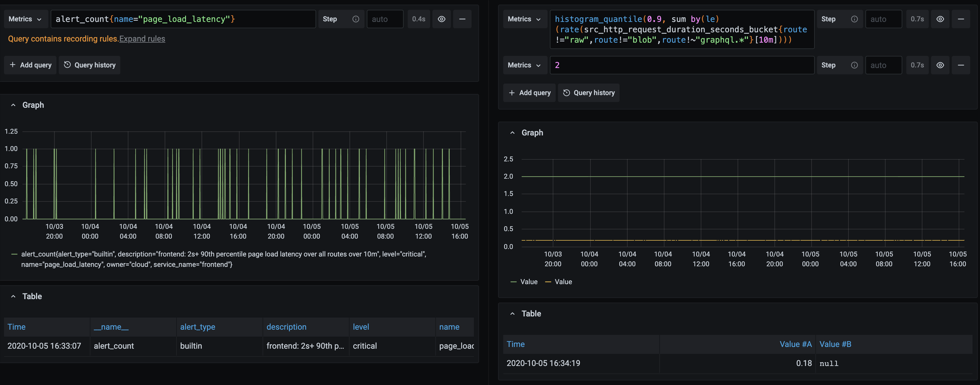
Task: Click Expand rules link
Action: [142, 39]
